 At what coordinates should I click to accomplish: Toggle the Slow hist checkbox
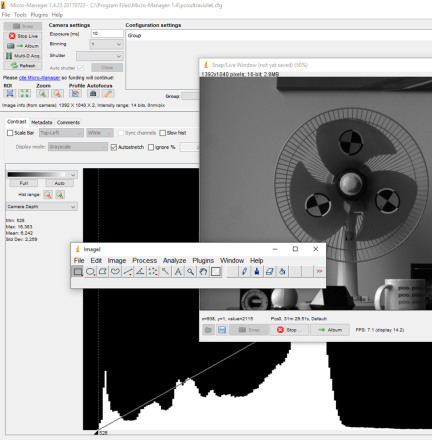[162, 133]
